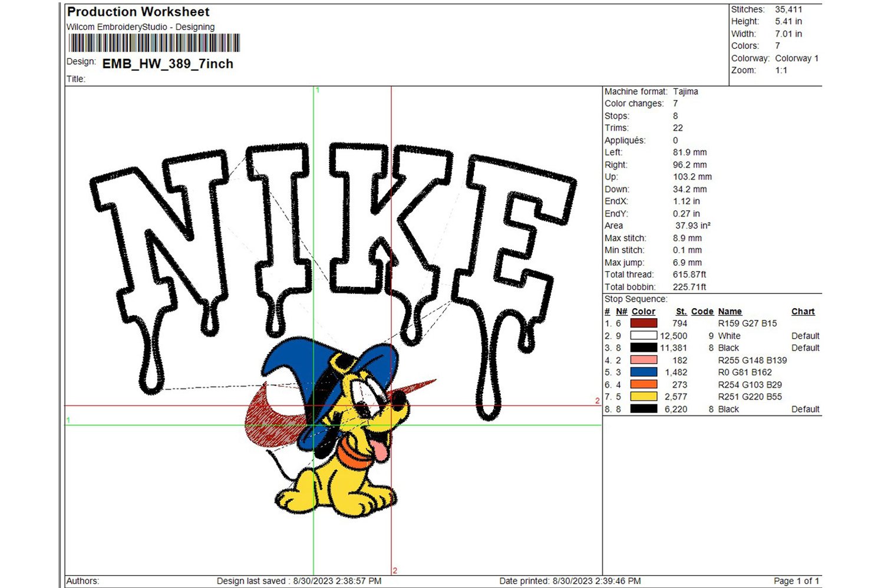Select the 'Design last saved' timestamp in footer
The height and width of the screenshot is (588, 884).
coord(299,581)
